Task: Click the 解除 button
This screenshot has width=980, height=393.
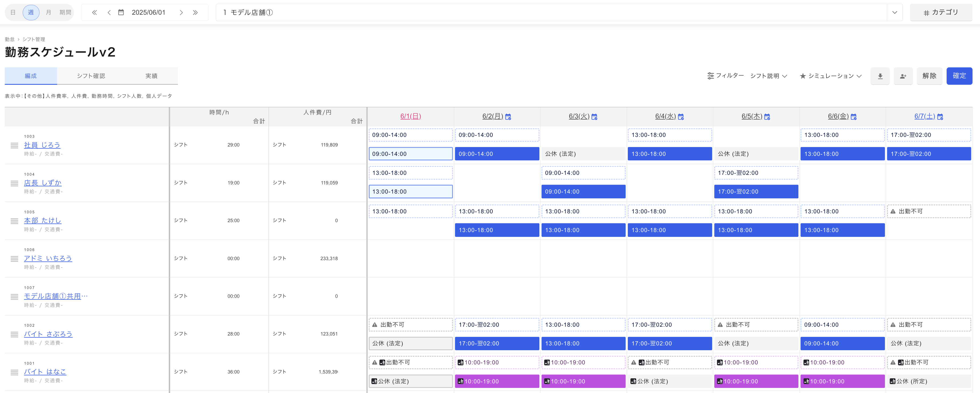Action: [929, 76]
